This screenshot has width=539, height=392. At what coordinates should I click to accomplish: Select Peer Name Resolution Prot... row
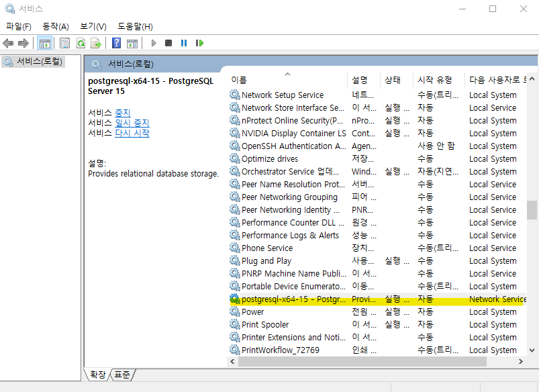[x=377, y=184]
